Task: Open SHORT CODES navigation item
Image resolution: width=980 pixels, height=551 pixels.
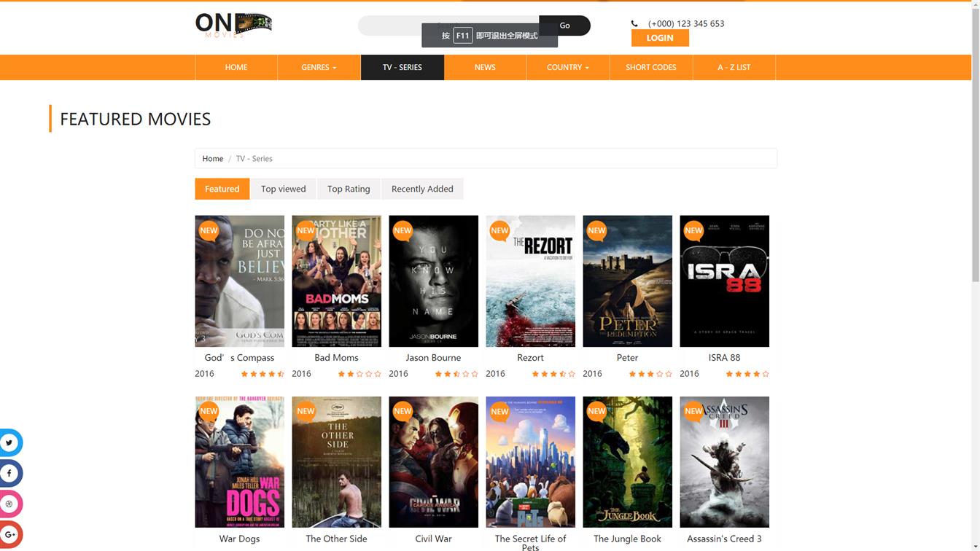Action: [651, 67]
